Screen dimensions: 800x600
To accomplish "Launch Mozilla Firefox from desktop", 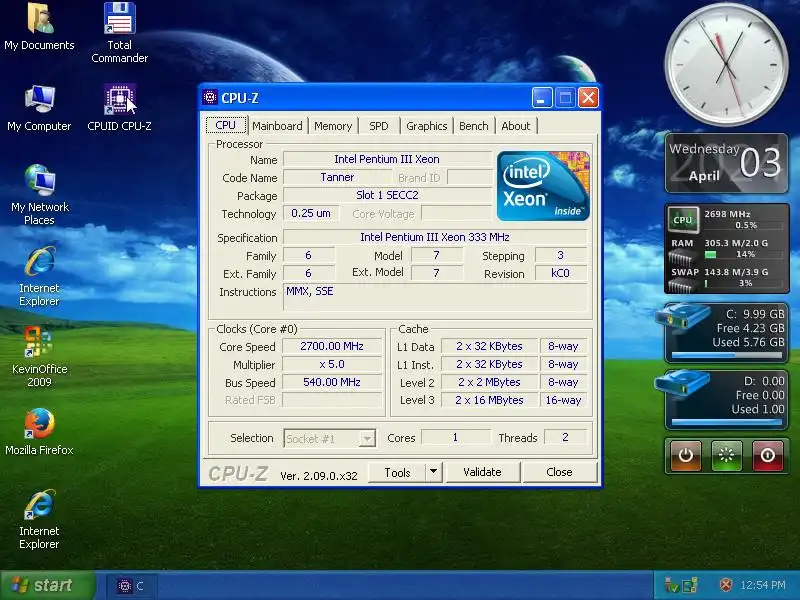I will (x=39, y=432).
